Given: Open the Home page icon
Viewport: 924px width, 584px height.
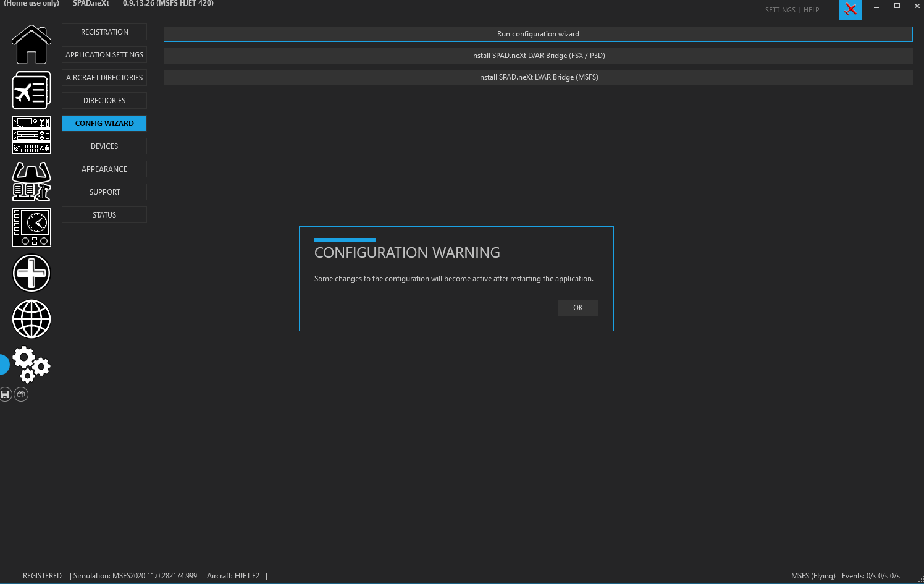Looking at the screenshot, I should click(31, 44).
